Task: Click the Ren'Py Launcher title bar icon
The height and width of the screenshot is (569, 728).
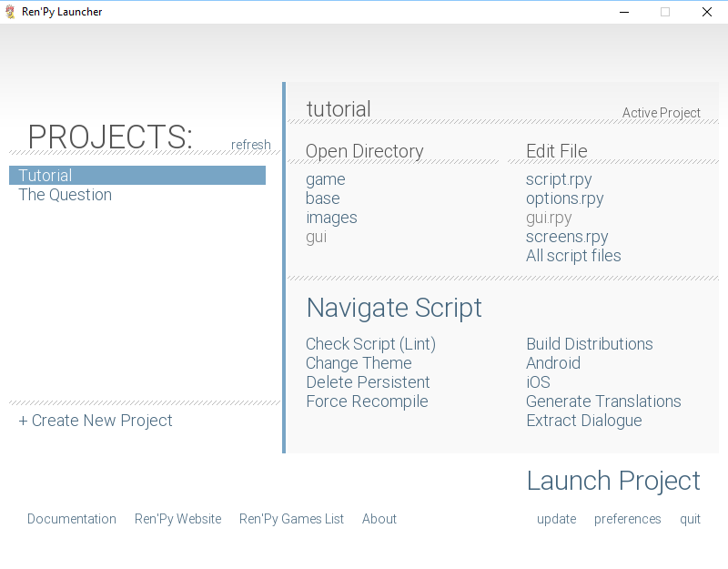Action: coord(10,12)
